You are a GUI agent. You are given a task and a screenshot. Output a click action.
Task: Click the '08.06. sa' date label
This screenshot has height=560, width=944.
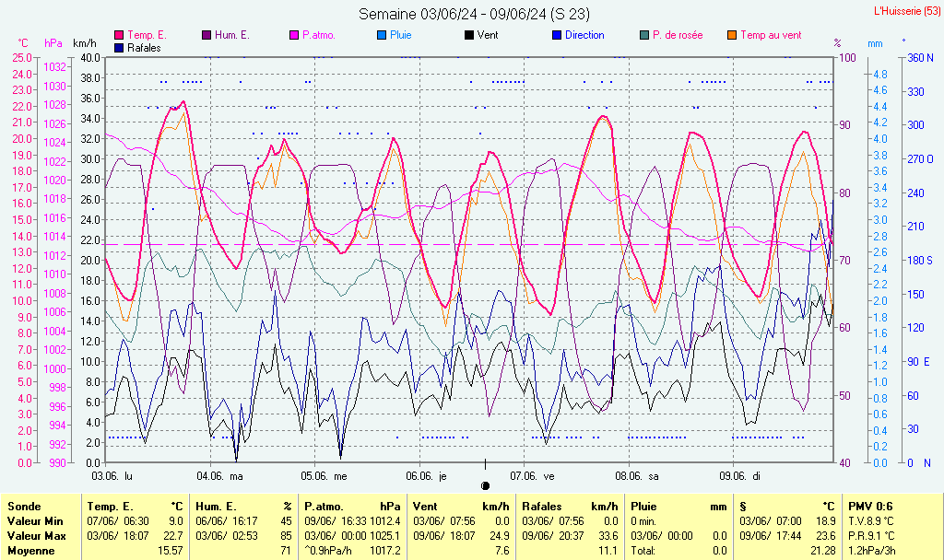tap(637, 476)
